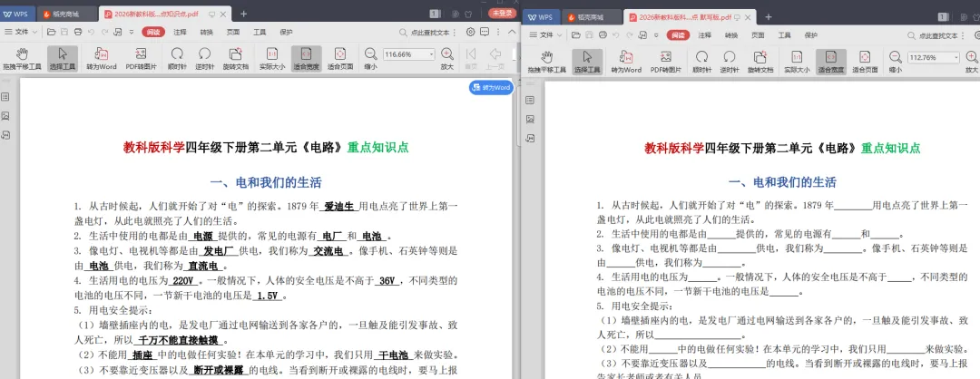Rotate 顺时针 in 知识点.pdf window
The height and width of the screenshot is (379, 980).
[x=178, y=59]
